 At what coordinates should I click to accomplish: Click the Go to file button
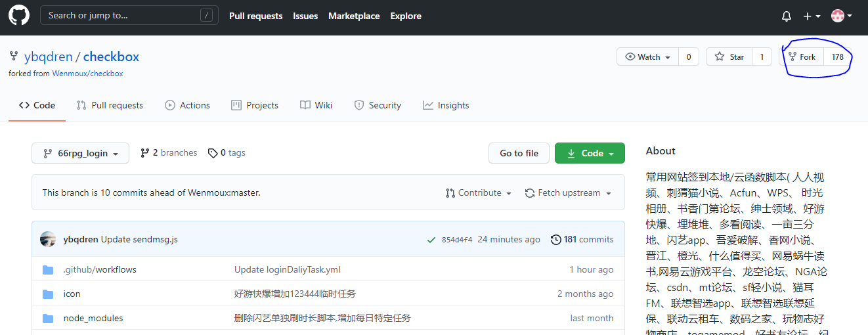(519, 153)
